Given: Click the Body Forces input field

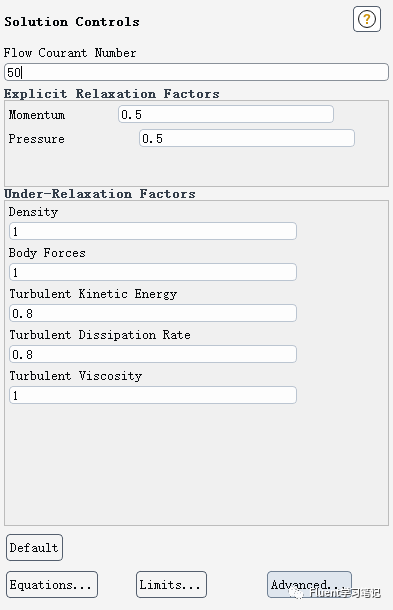Looking at the screenshot, I should [153, 272].
